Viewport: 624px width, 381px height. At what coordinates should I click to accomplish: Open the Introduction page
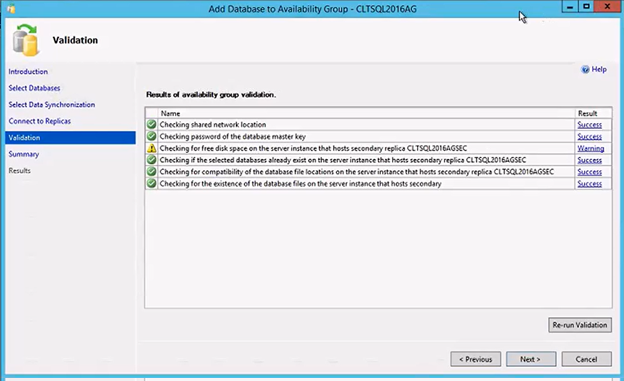click(28, 72)
